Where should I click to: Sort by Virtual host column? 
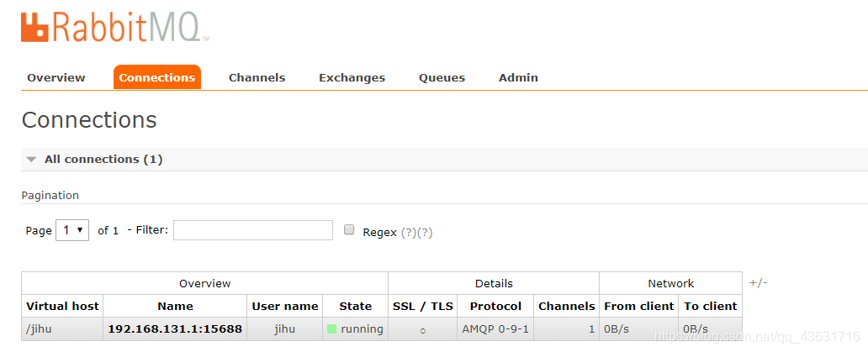(62, 306)
